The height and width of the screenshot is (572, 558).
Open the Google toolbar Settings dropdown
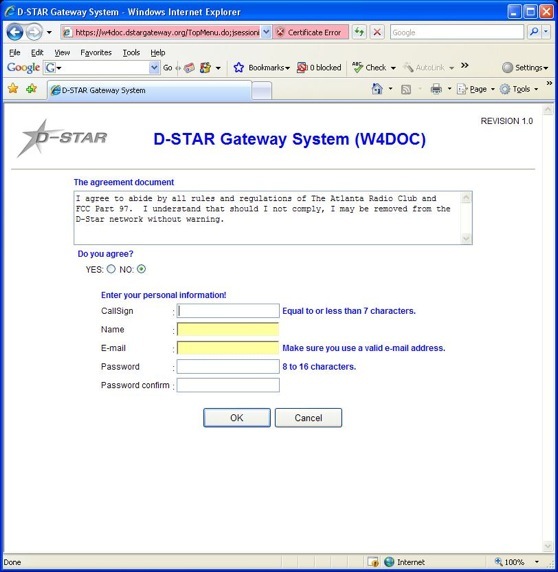point(525,67)
